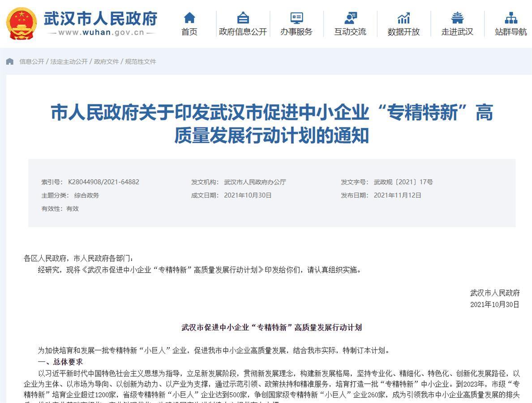Viewport: 532px width, 403px height.
Task: Open 法定主动公开 breadcrumb link
Action: [69, 61]
